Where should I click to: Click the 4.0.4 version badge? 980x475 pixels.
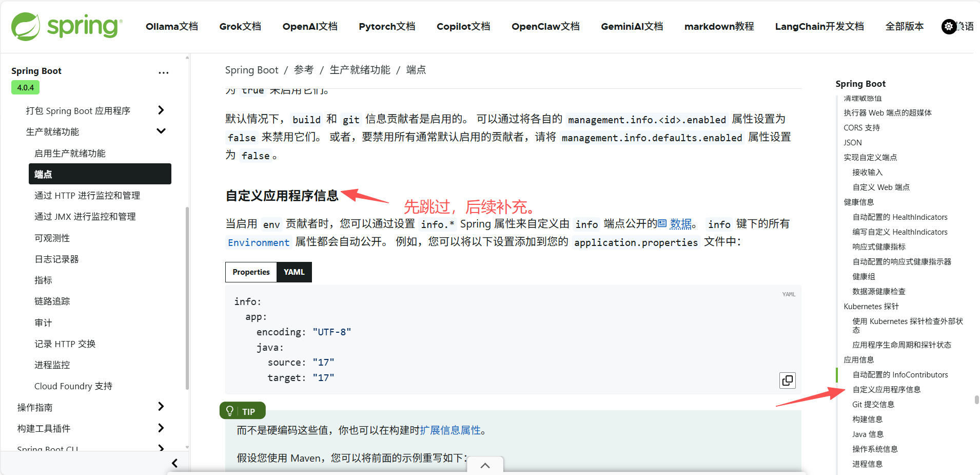click(x=25, y=87)
